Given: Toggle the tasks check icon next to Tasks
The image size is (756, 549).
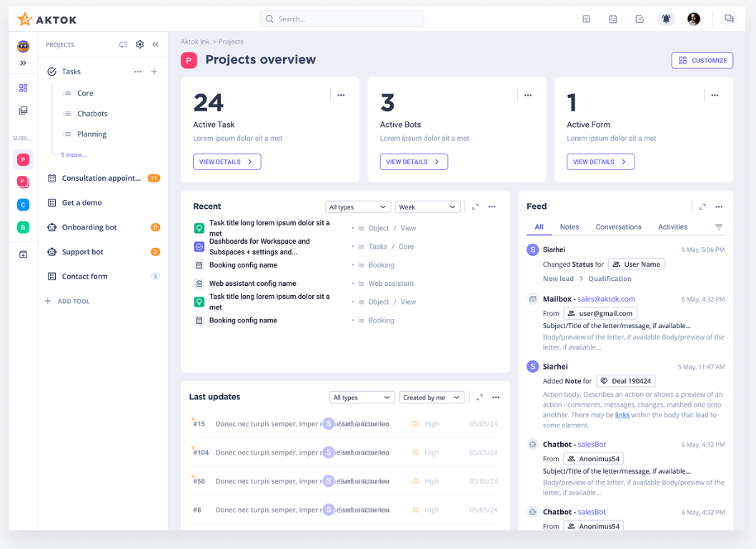Looking at the screenshot, I should point(50,71).
